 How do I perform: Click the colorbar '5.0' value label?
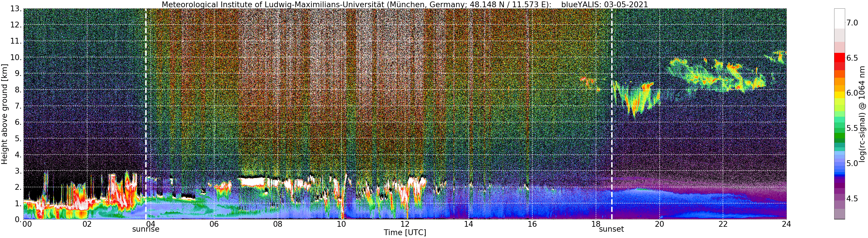click(x=852, y=163)
